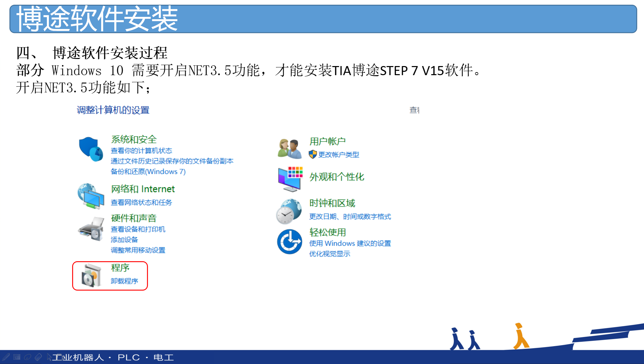
Task: Click 查看网络状态和任务 link
Action: pyautogui.click(x=141, y=203)
